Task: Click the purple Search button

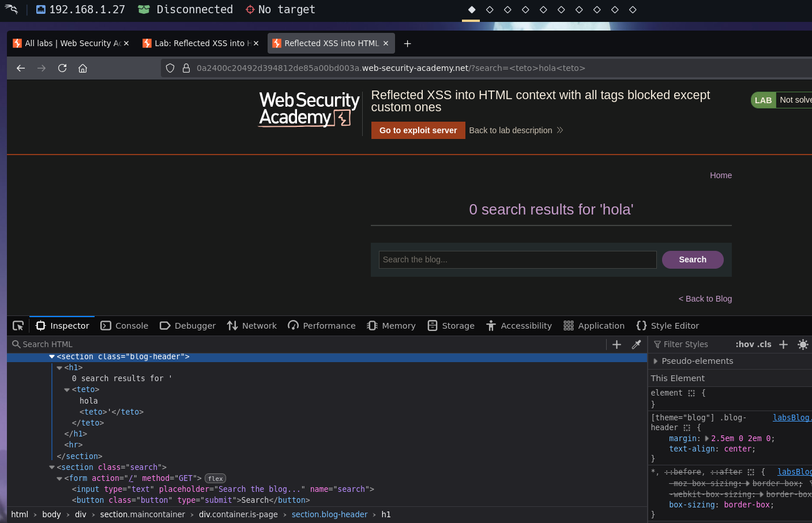Action: [693, 259]
